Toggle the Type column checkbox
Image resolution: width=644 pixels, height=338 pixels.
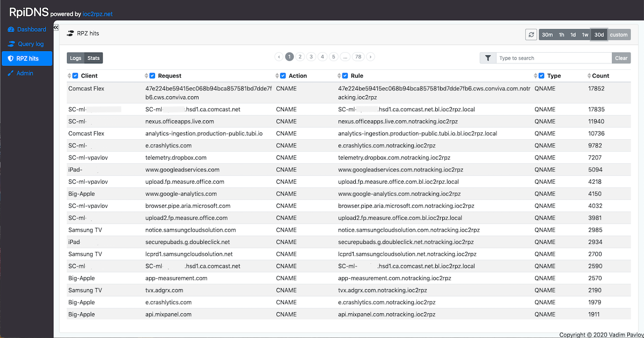coord(541,76)
